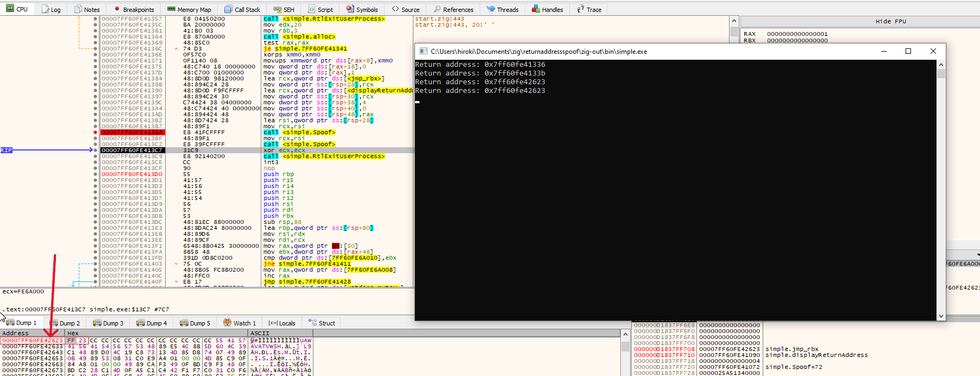Viewport: 980px width, 376px height.
Task: Toggle breakpoint bullet beside call simple.alloc
Action: pyautogui.click(x=96, y=36)
